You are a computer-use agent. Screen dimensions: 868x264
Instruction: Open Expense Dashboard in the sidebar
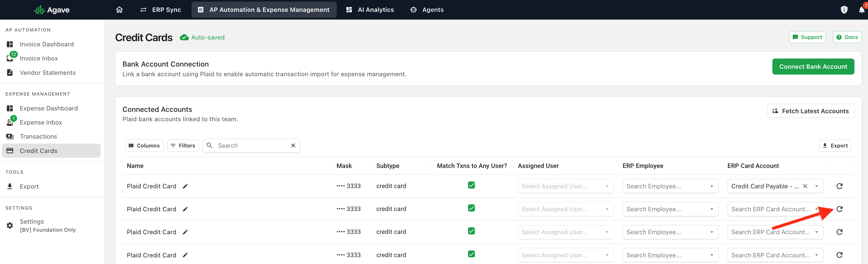point(51,108)
